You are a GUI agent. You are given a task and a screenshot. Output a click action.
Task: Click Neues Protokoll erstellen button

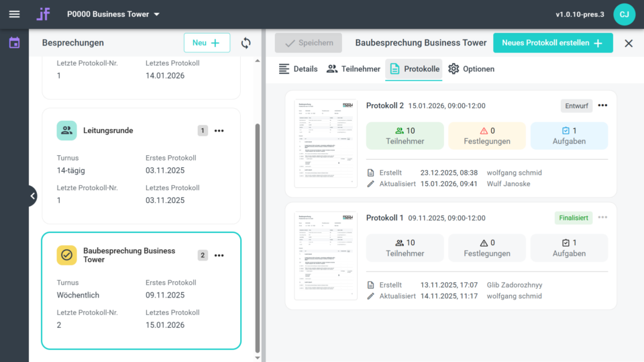[x=552, y=43]
